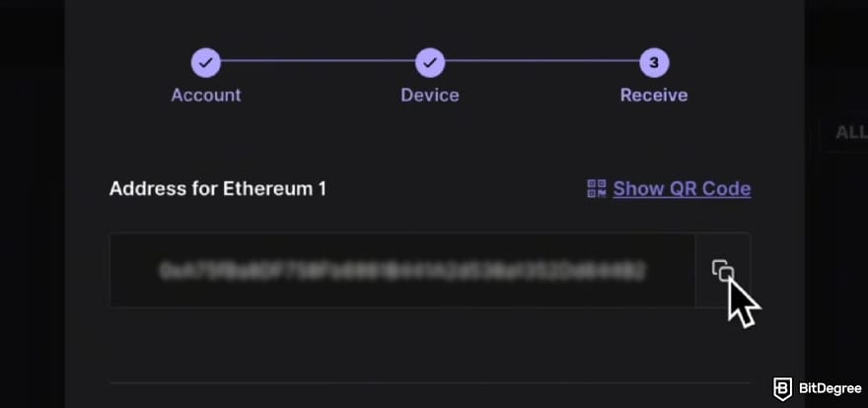Click the Account step checkmark circle
Image resolution: width=868 pixels, height=408 pixels.
[205, 63]
